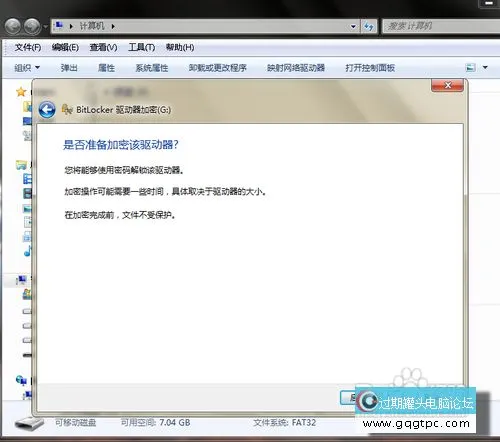Click 映射网络驱动器 in the toolbar
Viewport: 500px width, 442px height.
point(296,68)
